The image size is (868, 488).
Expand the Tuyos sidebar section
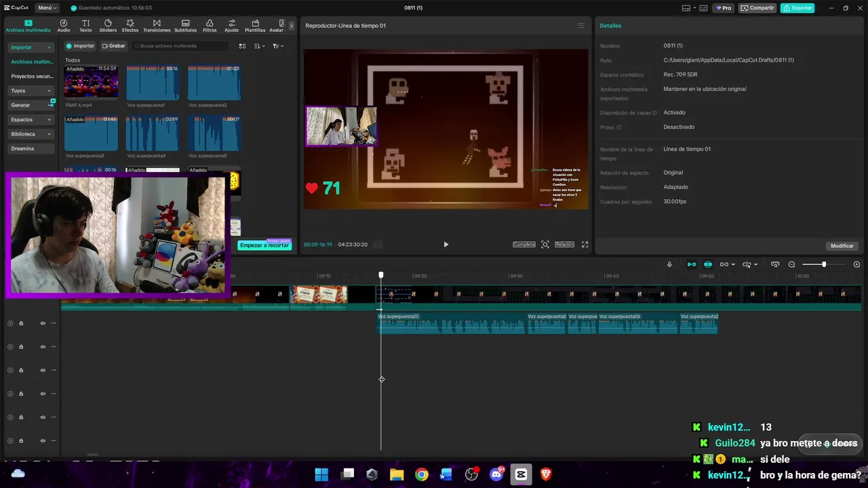pyautogui.click(x=49, y=91)
